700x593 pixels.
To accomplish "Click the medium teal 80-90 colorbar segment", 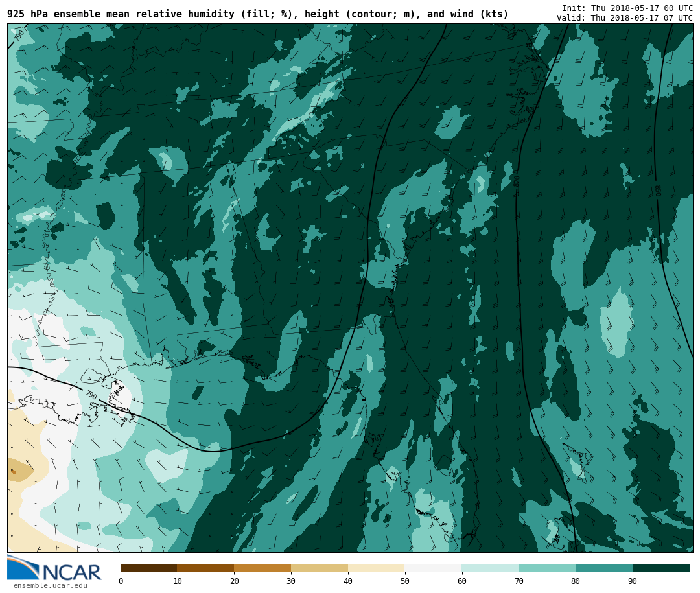I will [604, 568].
